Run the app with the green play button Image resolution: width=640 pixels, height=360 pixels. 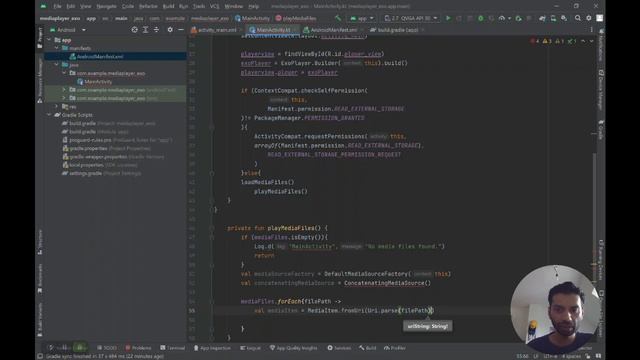point(448,18)
